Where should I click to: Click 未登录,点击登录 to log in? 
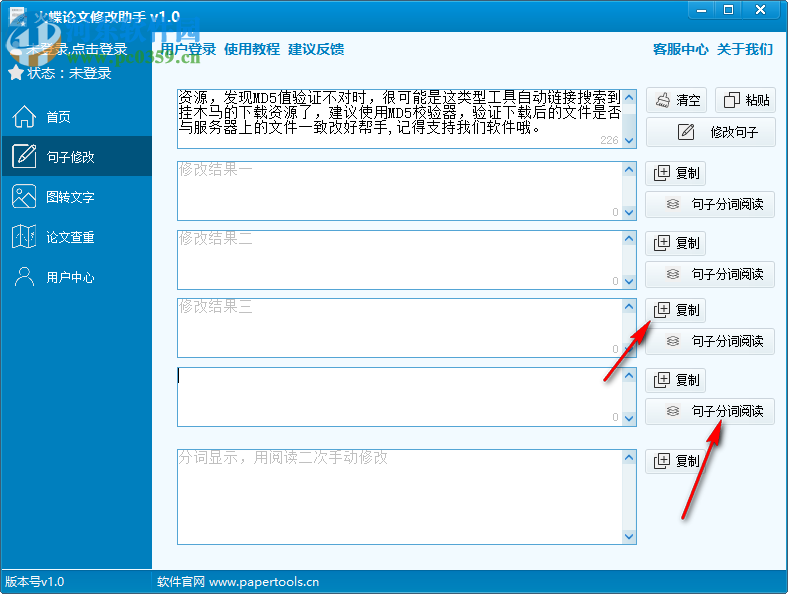[x=76, y=49]
